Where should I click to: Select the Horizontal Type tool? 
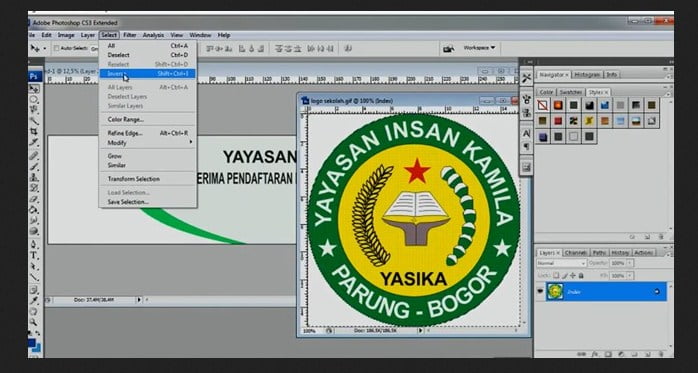tap(34, 255)
